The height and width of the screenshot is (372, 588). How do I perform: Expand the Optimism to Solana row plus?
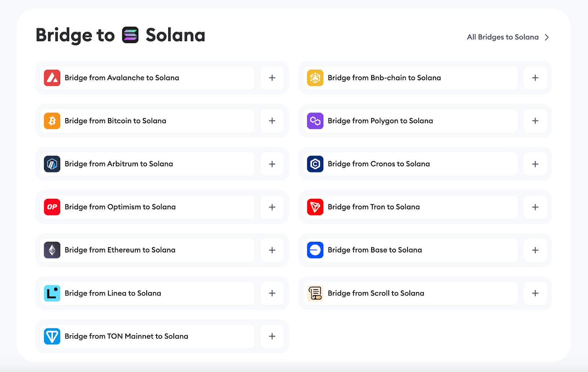tap(272, 207)
